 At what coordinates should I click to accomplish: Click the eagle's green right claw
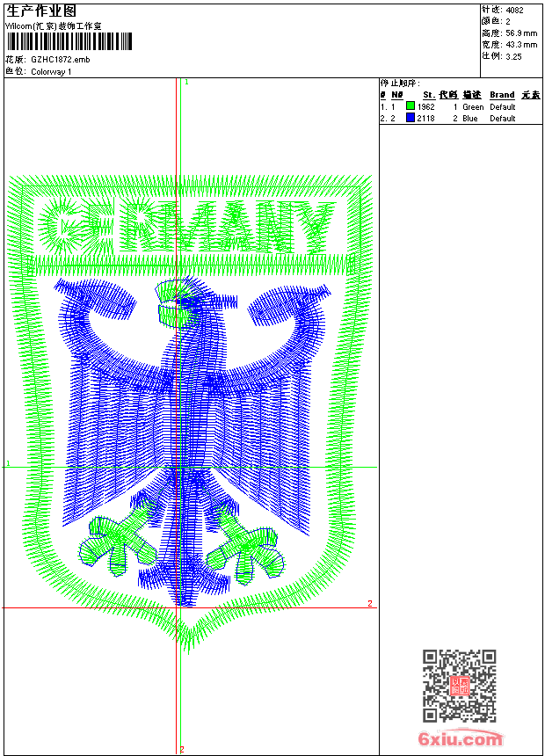point(245,544)
